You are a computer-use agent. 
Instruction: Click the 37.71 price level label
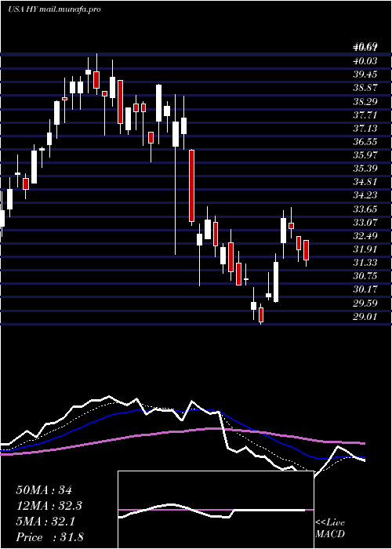pos(365,115)
